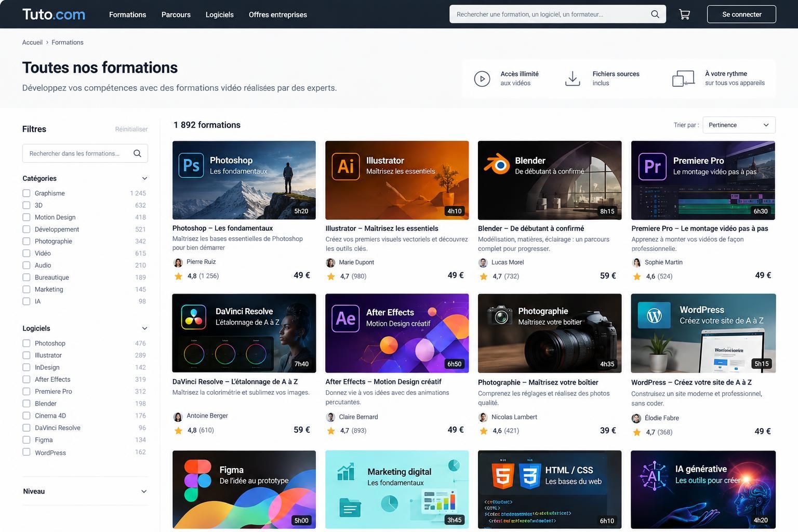Image resolution: width=798 pixels, height=532 pixels.
Task: Collapse the Catégories filter section
Action: click(144, 178)
